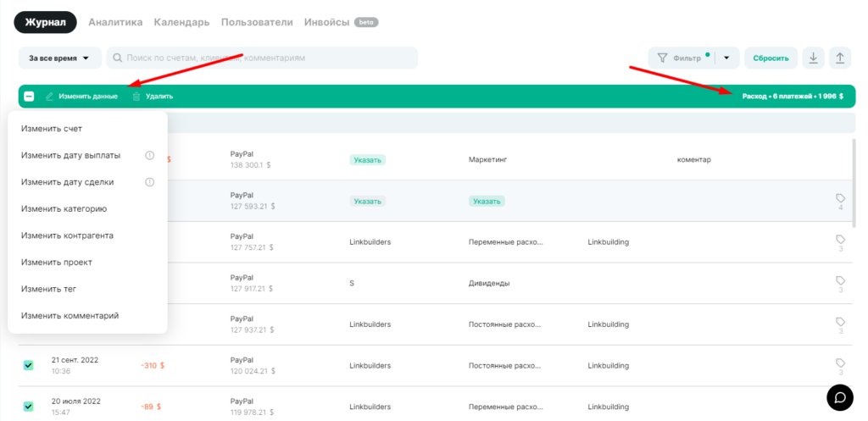The height and width of the screenshot is (421, 868).
Task: Click the Сбросить reset button
Action: point(771,58)
